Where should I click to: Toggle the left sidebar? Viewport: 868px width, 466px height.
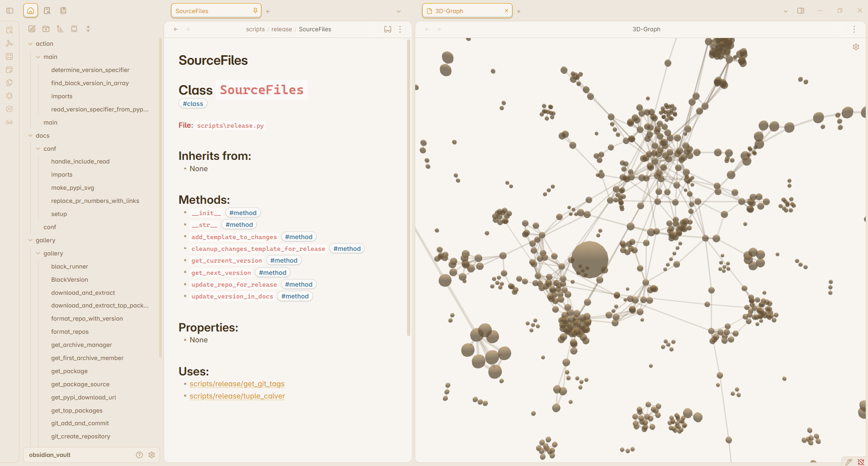(10, 10)
